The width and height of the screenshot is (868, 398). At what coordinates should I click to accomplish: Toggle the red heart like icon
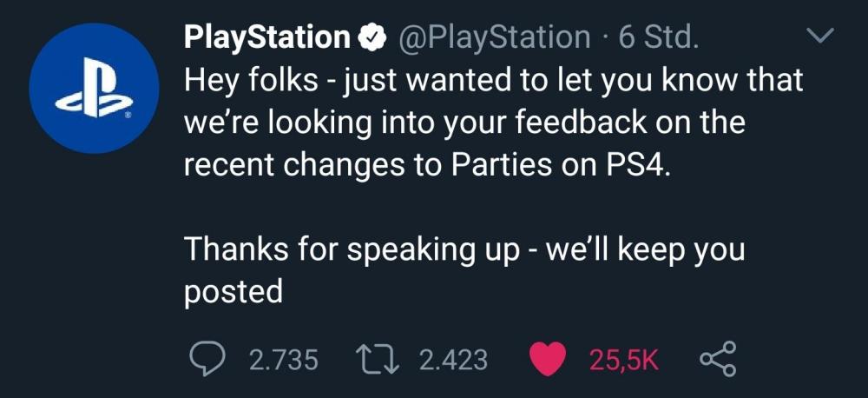point(547,359)
